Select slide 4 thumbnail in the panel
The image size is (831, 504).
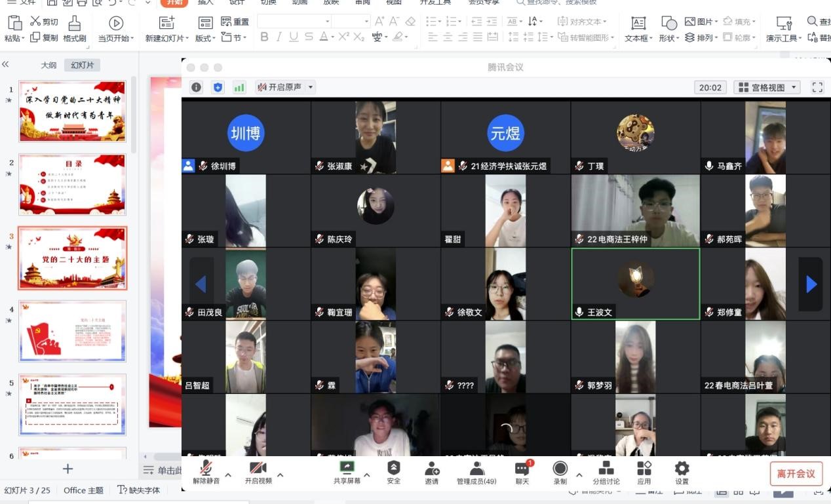[72, 331]
